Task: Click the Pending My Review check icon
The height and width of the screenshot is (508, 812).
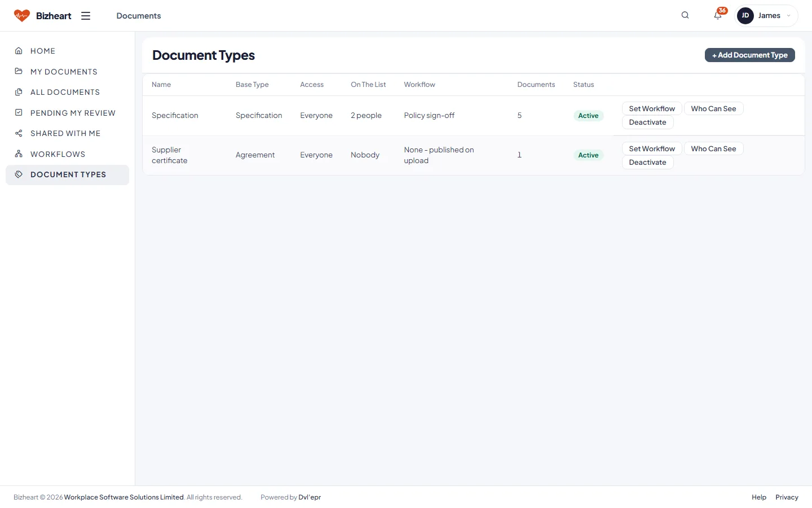Action: (19, 113)
